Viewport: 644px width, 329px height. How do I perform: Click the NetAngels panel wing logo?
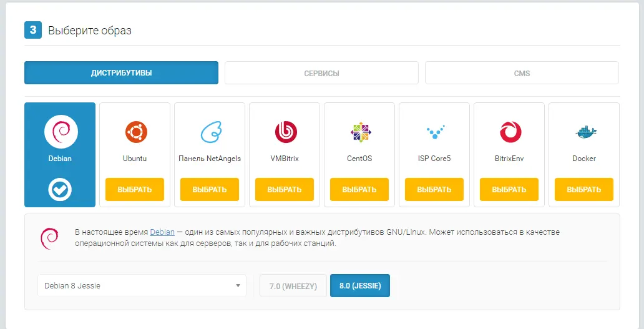[212, 132]
